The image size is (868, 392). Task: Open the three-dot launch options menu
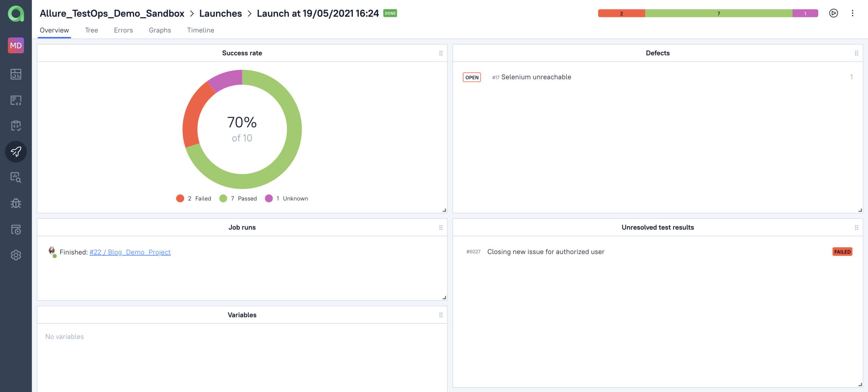(x=852, y=13)
